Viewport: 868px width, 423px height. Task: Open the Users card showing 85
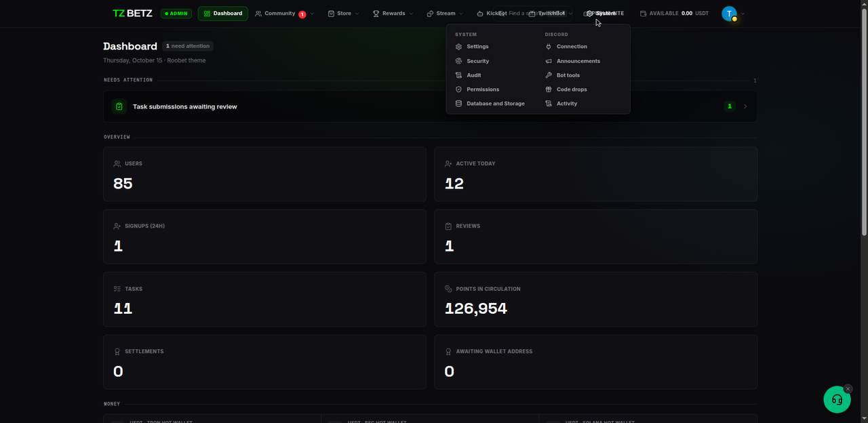point(264,174)
